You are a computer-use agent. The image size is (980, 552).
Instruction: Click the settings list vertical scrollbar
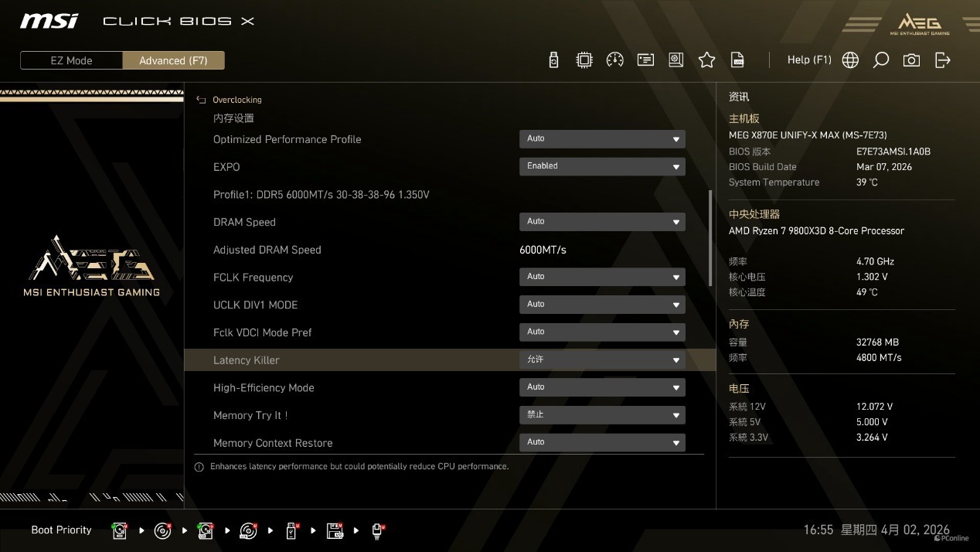(x=710, y=238)
